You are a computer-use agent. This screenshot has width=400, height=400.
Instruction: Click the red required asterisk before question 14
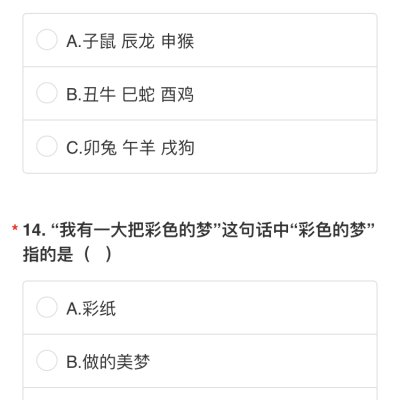point(15,229)
